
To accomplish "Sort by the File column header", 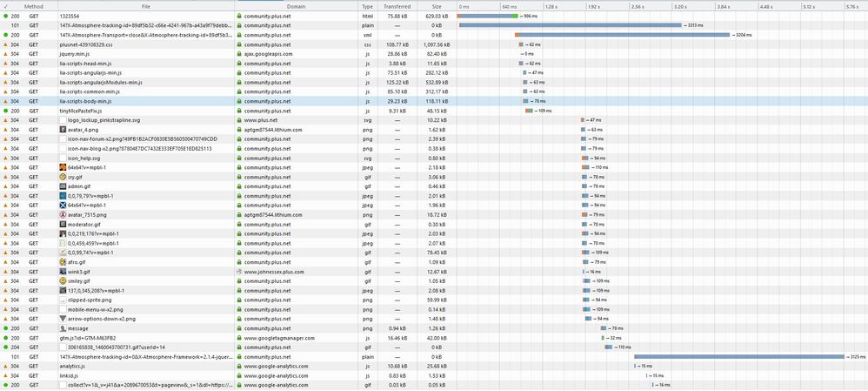I will [145, 6].
